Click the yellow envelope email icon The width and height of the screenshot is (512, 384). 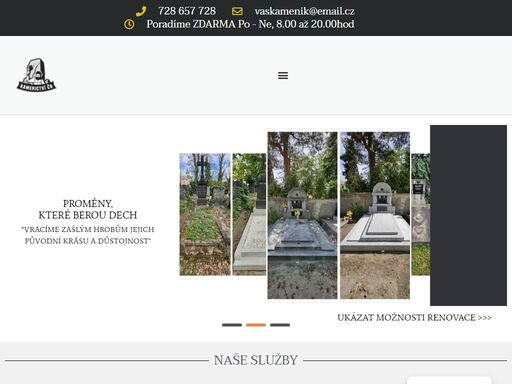pyautogui.click(x=237, y=11)
